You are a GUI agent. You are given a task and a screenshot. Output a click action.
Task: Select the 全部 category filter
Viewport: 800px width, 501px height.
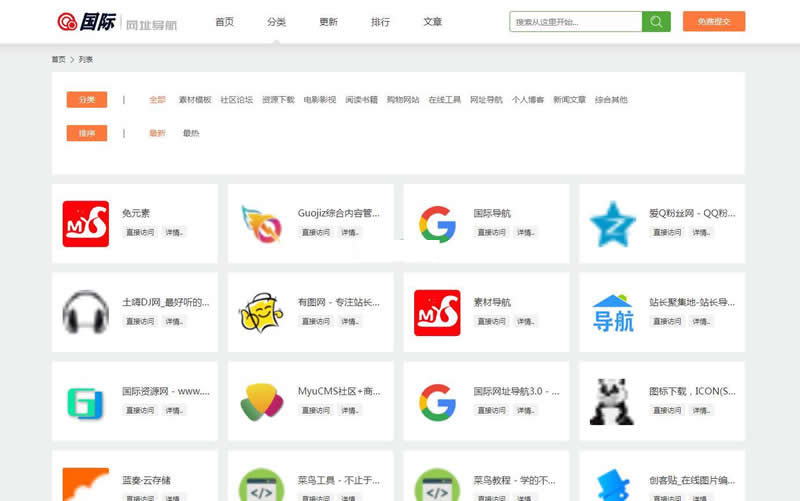(x=157, y=99)
